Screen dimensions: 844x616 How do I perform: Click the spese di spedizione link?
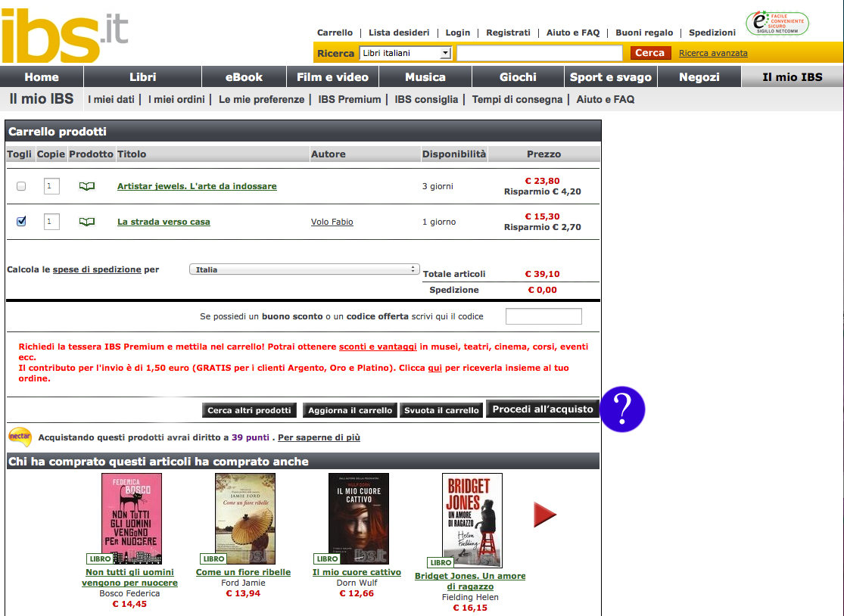pos(97,269)
